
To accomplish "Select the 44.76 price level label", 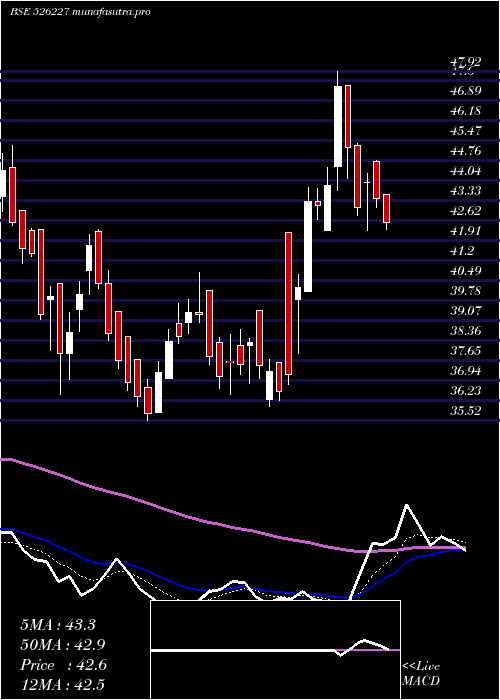I will pyautogui.click(x=466, y=151).
